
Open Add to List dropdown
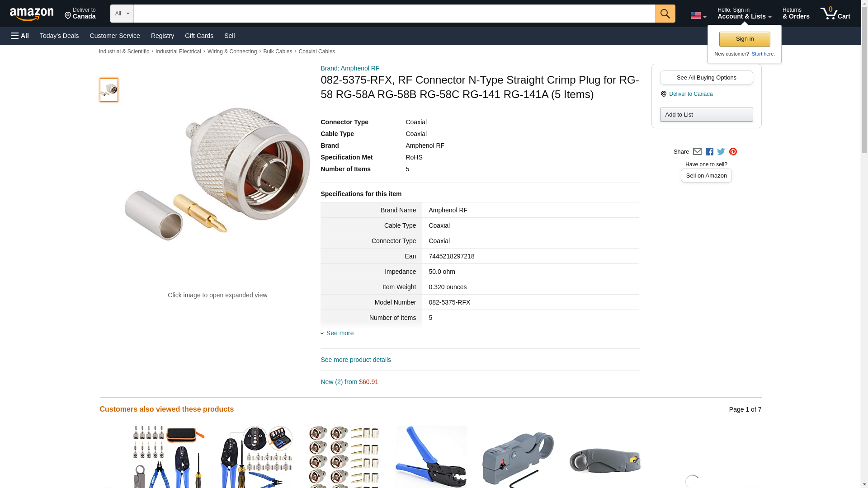706,114
